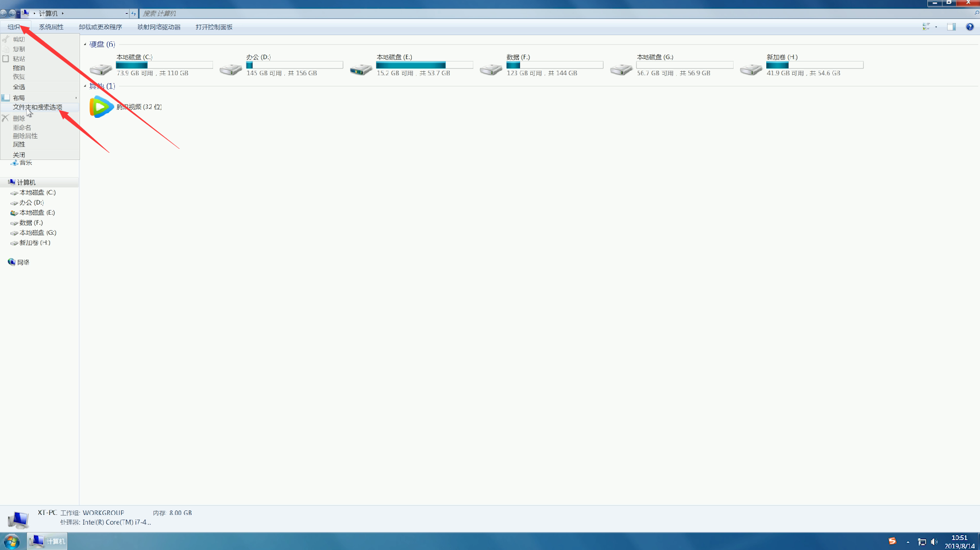
Task: Select 撤消 in the 组织 menu
Action: (x=40, y=68)
